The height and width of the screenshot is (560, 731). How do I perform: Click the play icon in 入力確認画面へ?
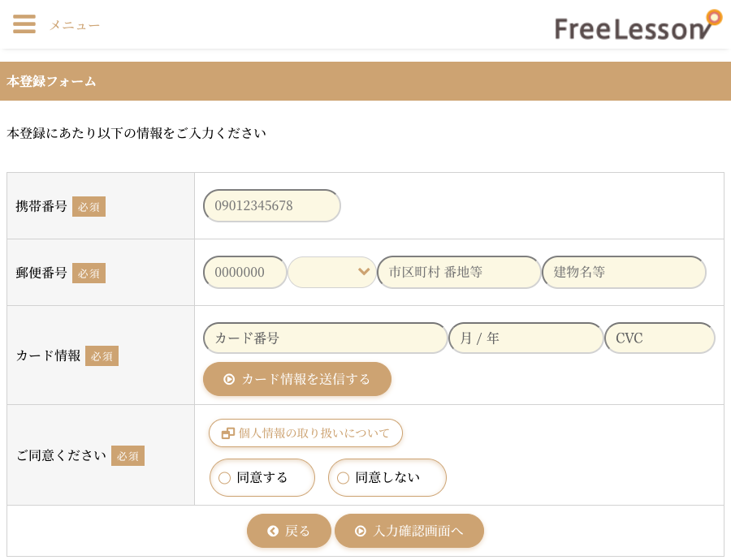pos(361,531)
